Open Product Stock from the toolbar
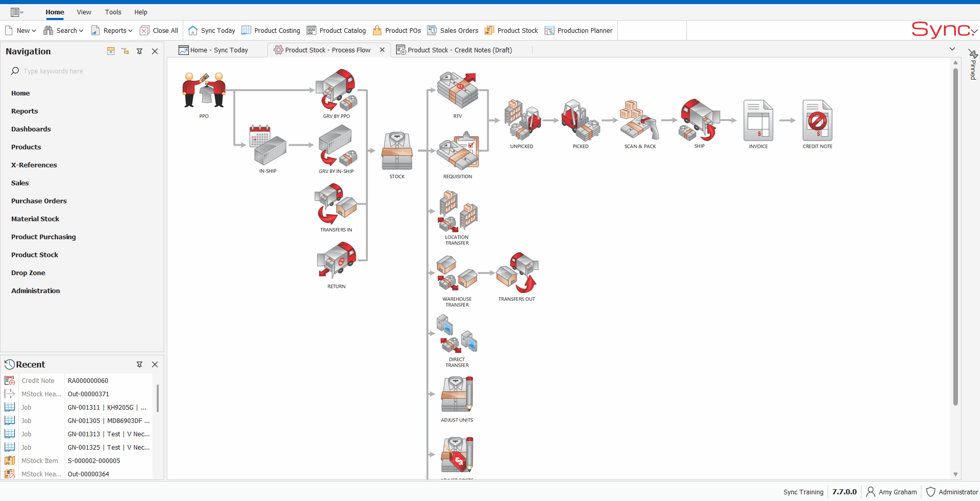The width and height of the screenshot is (980, 501). [x=511, y=31]
